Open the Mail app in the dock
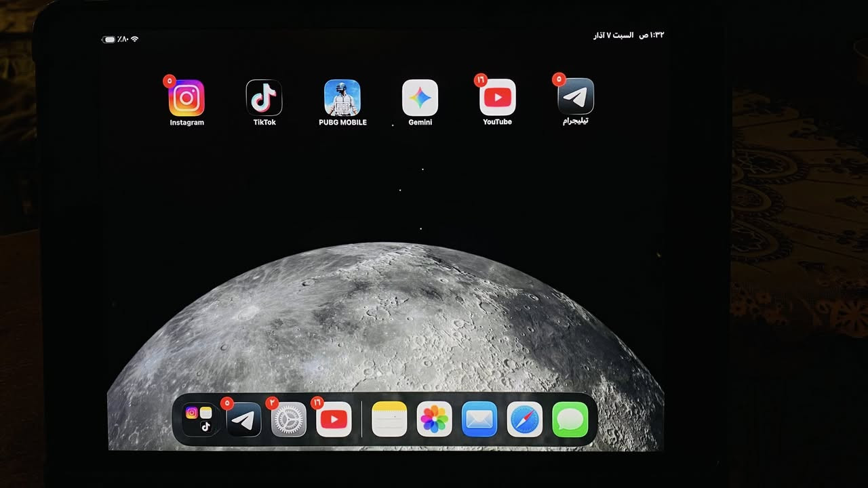 [479, 420]
